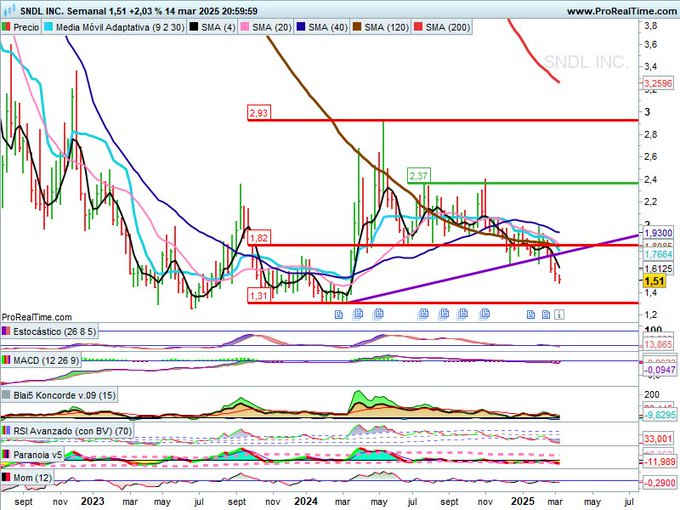Open the third news document icon from left
Viewport: 680px width, 510px height.
pyautogui.click(x=379, y=314)
